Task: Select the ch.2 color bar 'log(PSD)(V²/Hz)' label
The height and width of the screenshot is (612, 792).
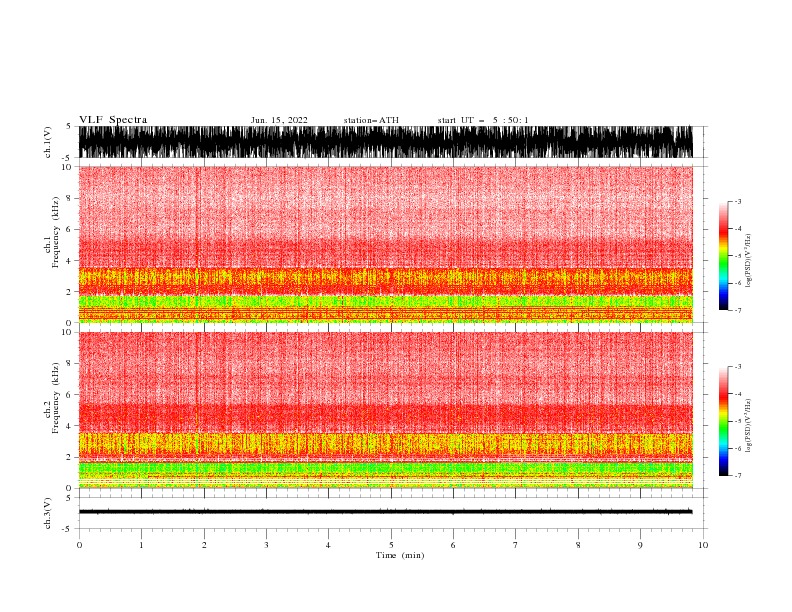Action: [749, 426]
